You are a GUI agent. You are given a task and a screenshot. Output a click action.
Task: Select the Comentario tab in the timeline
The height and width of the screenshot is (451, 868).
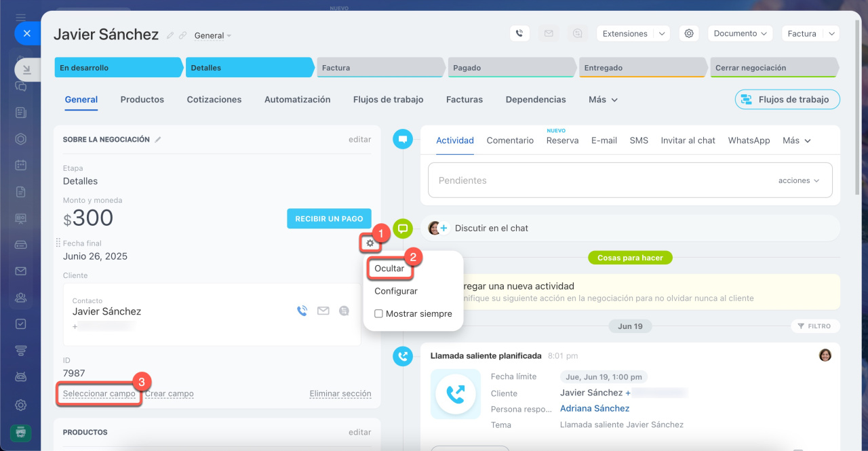coord(510,140)
